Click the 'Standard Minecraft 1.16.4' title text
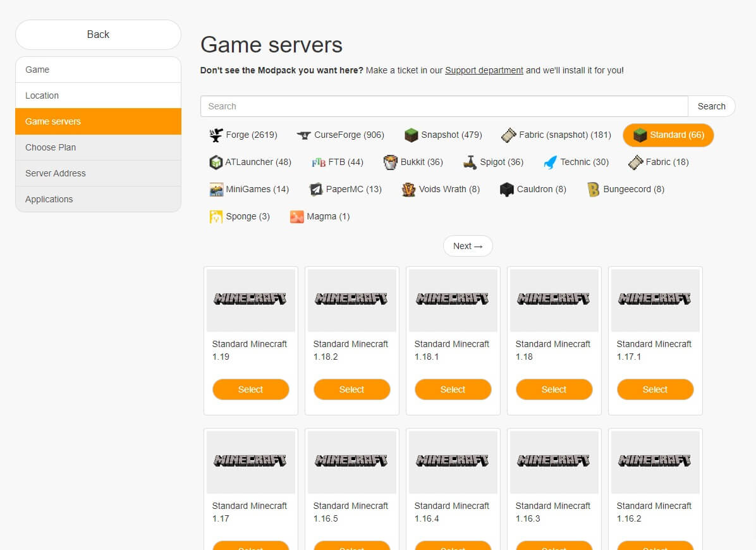 tap(452, 512)
